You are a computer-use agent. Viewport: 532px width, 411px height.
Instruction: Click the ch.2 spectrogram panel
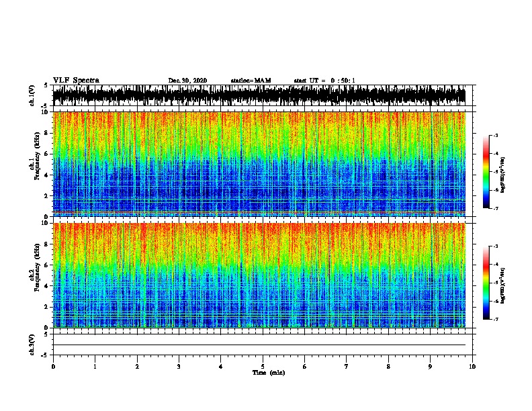tap(263, 275)
